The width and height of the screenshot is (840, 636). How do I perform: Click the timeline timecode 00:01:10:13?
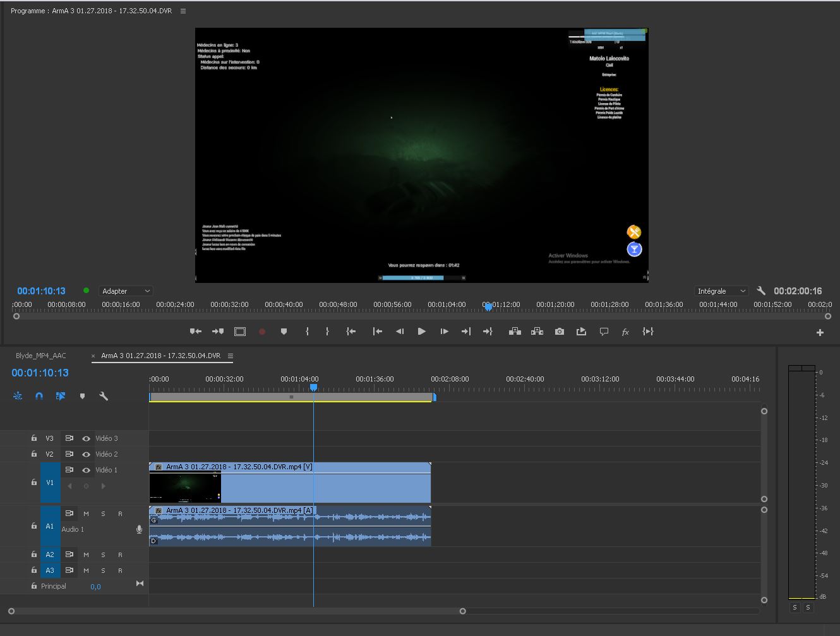click(40, 373)
